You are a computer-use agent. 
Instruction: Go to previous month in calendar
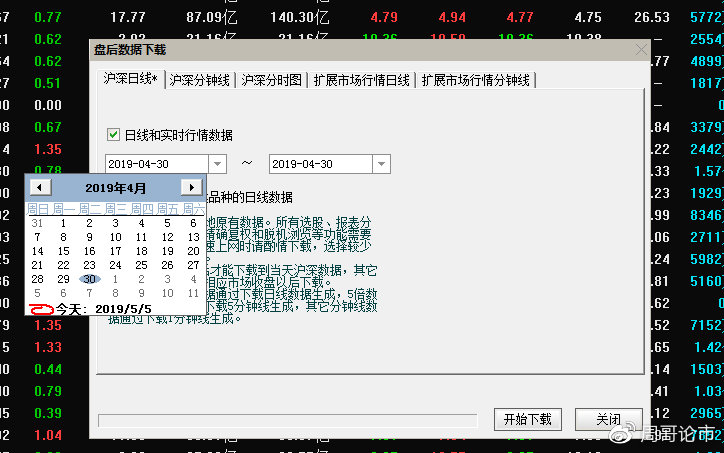40,187
